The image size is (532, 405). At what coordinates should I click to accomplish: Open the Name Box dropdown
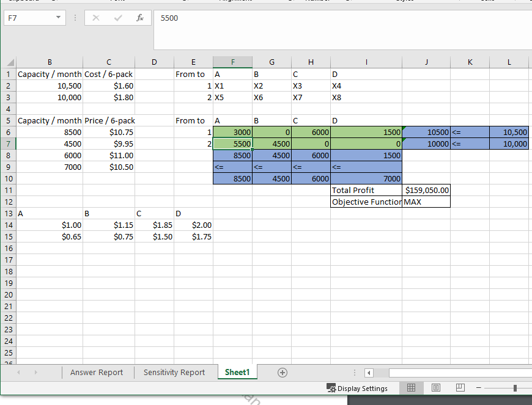click(59, 18)
